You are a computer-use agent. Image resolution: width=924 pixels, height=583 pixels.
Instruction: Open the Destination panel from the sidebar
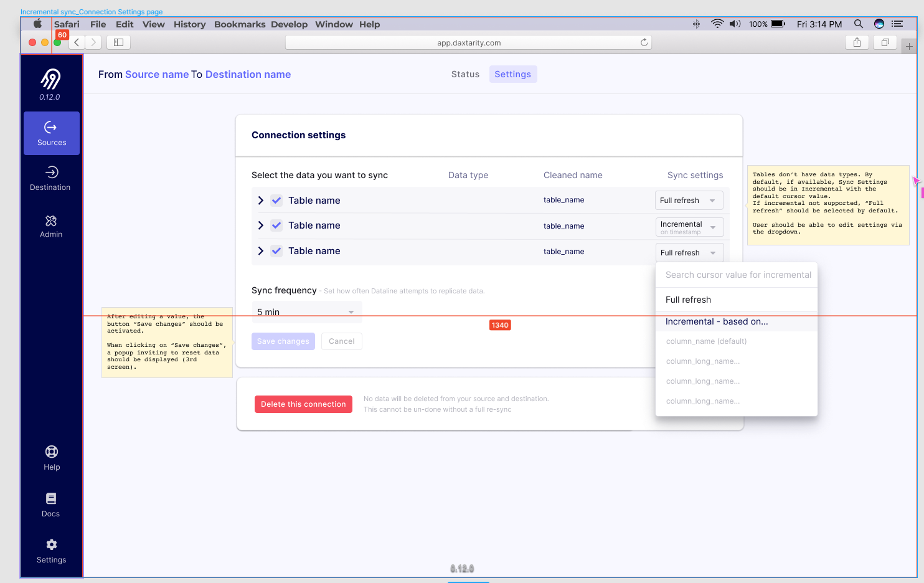pos(51,179)
